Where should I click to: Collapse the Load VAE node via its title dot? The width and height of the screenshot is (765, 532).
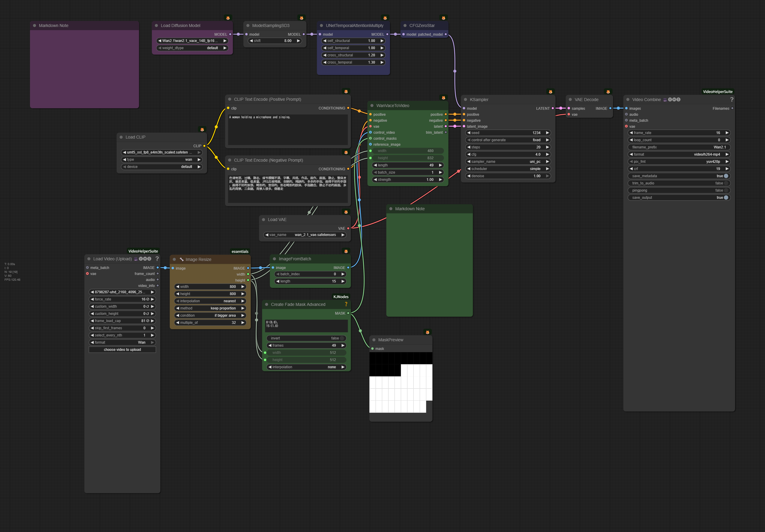tap(264, 220)
